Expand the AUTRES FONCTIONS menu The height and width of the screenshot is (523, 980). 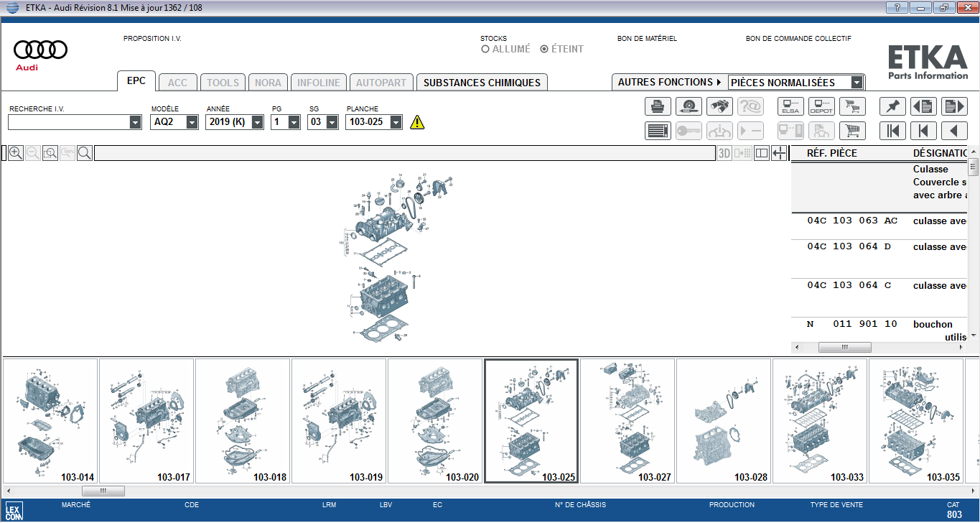coord(669,83)
